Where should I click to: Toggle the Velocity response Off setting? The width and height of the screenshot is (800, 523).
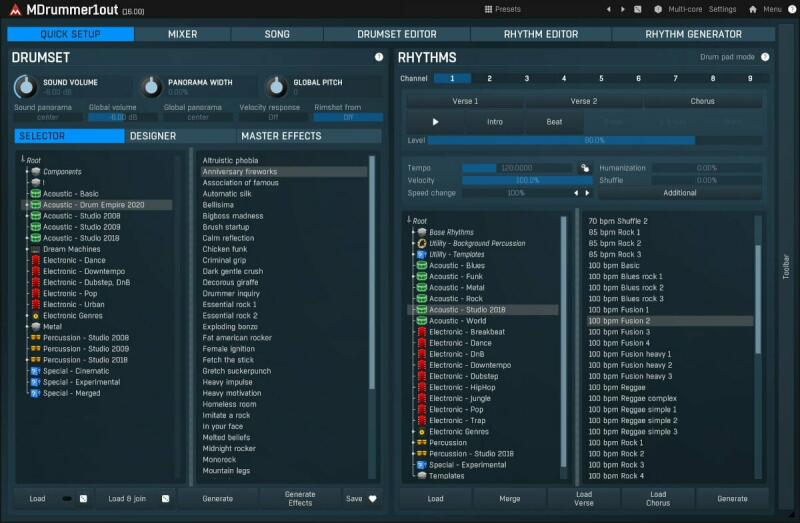pyautogui.click(x=273, y=117)
